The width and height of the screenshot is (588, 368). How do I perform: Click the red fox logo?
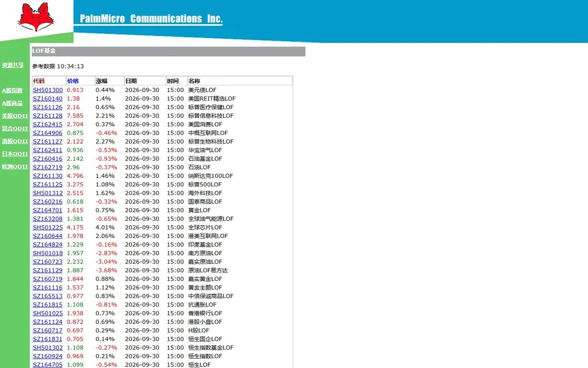(x=36, y=17)
